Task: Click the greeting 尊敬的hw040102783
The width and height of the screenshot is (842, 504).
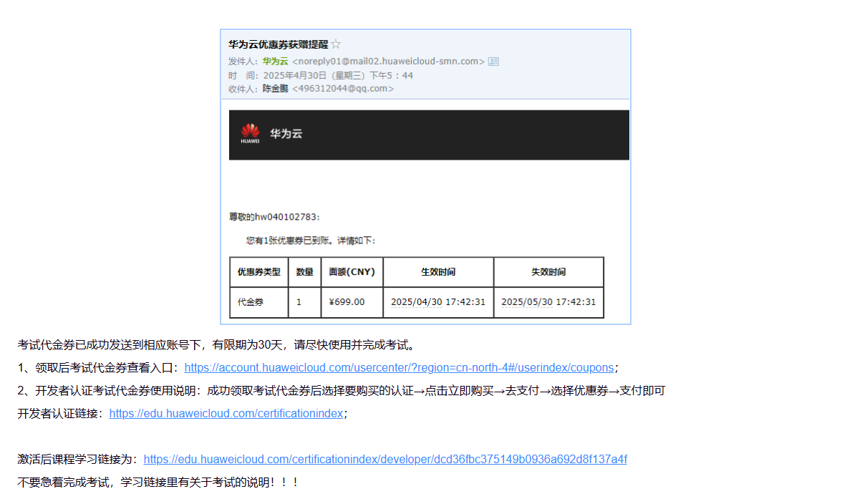Action: [x=274, y=217]
